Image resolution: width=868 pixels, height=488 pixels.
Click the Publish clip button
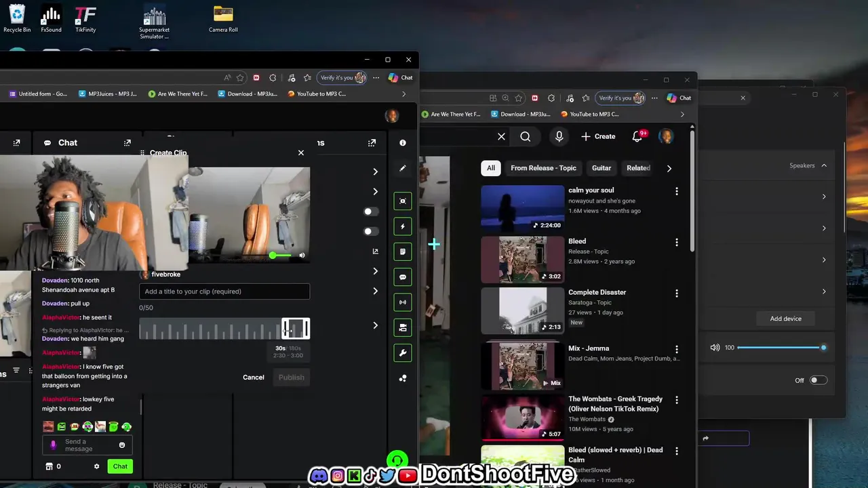coord(292,378)
